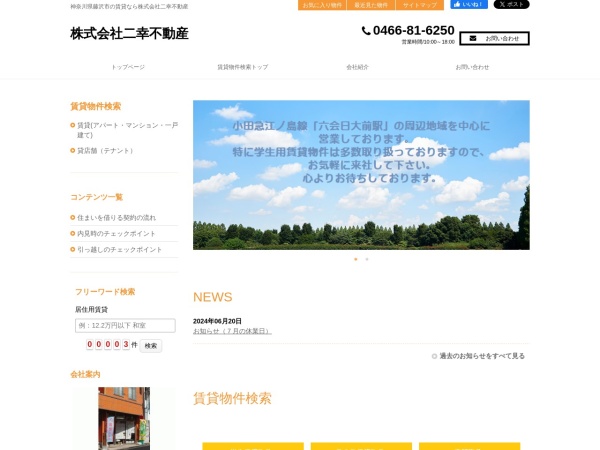Click the orange bullet beside 貸店舗（テナント）
The height and width of the screenshot is (450, 600).
tap(72, 150)
